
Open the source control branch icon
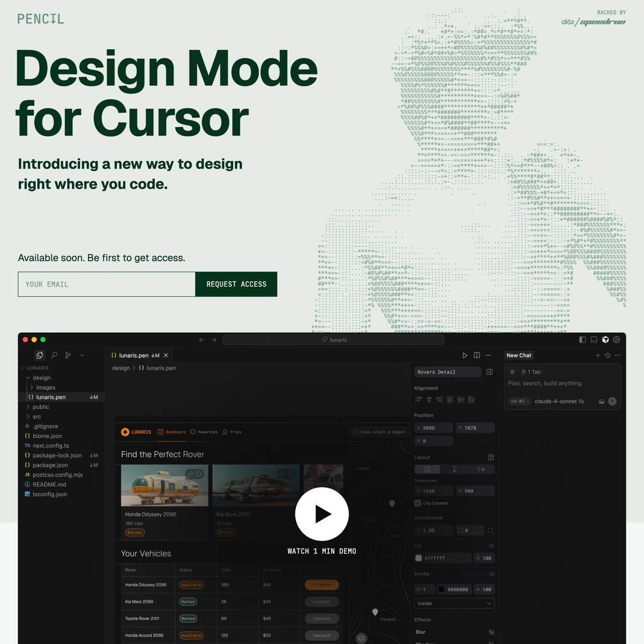coord(68,355)
